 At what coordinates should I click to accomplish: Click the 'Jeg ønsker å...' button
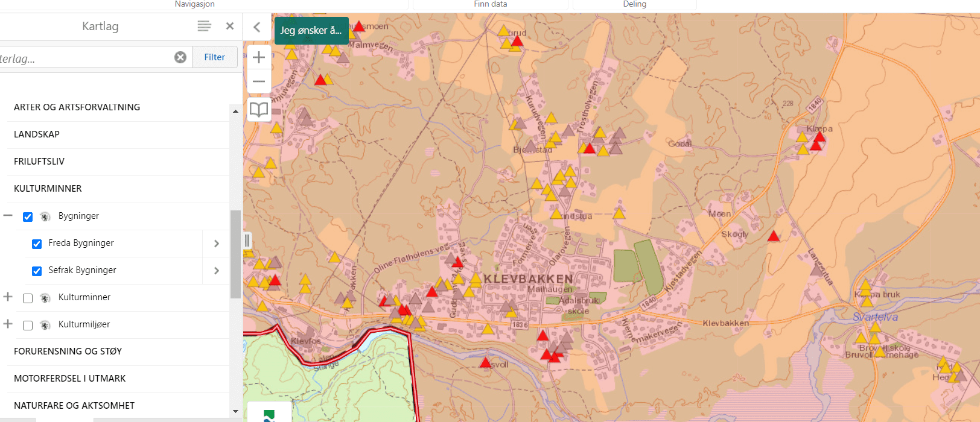[311, 30]
